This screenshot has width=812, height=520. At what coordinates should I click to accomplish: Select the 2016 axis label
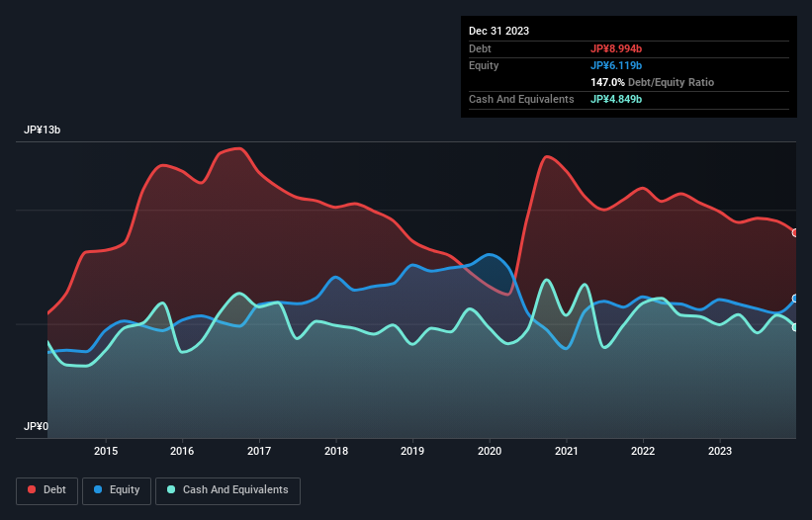(x=182, y=451)
